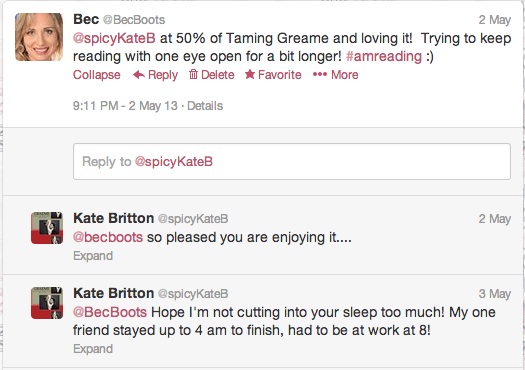
Task: Collapse the expanded Bec tweet
Action: [96, 74]
